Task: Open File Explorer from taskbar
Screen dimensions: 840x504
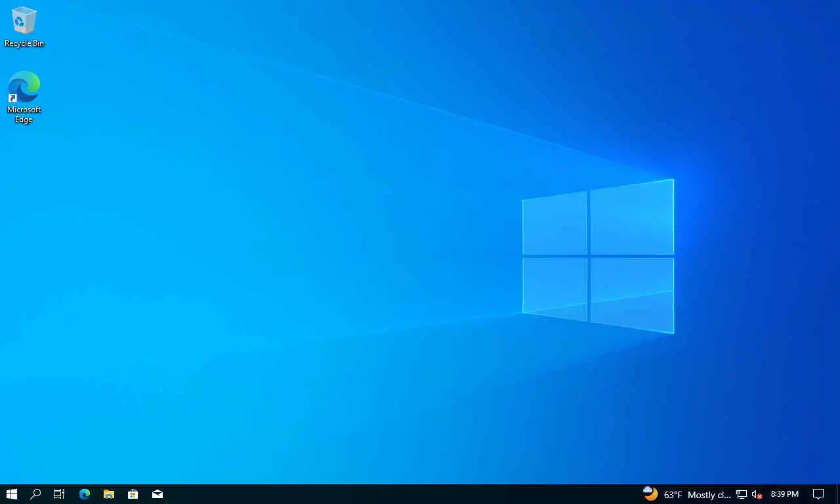Action: pos(109,494)
